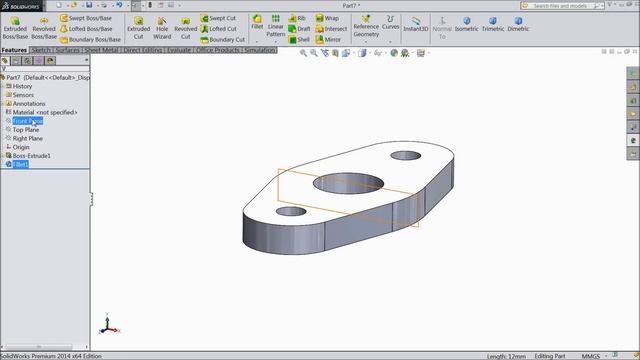Open the Hole Wizard

162,28
